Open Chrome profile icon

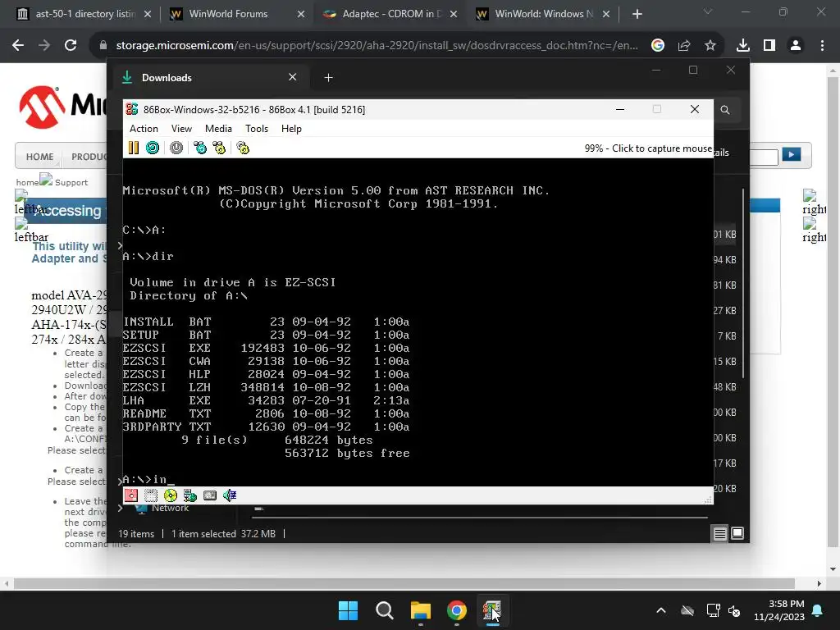point(796,46)
